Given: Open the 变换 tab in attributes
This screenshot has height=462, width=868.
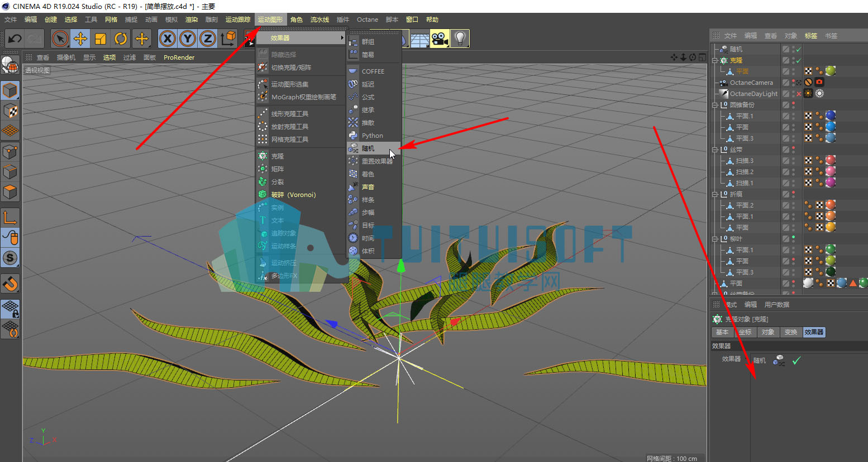Looking at the screenshot, I should tap(791, 332).
